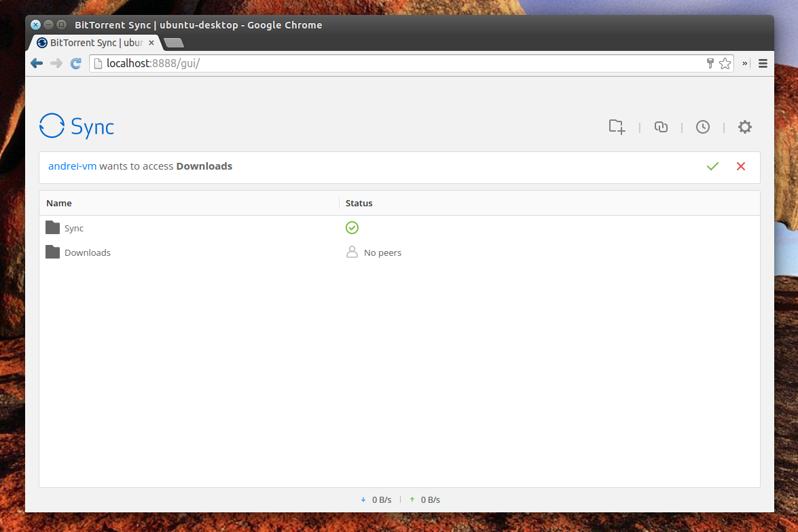This screenshot has height=532, width=798.
Task: Click the Sync folder icon
Action: click(52, 227)
